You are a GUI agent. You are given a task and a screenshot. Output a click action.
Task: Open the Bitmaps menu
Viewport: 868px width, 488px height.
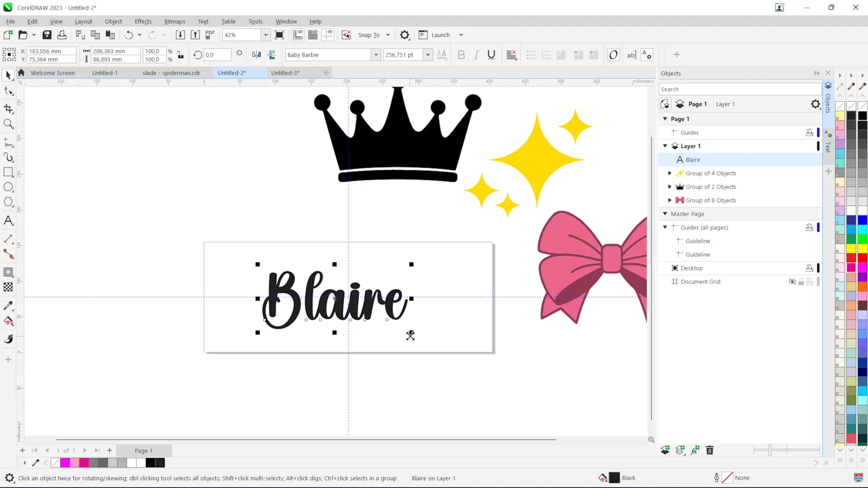[175, 21]
